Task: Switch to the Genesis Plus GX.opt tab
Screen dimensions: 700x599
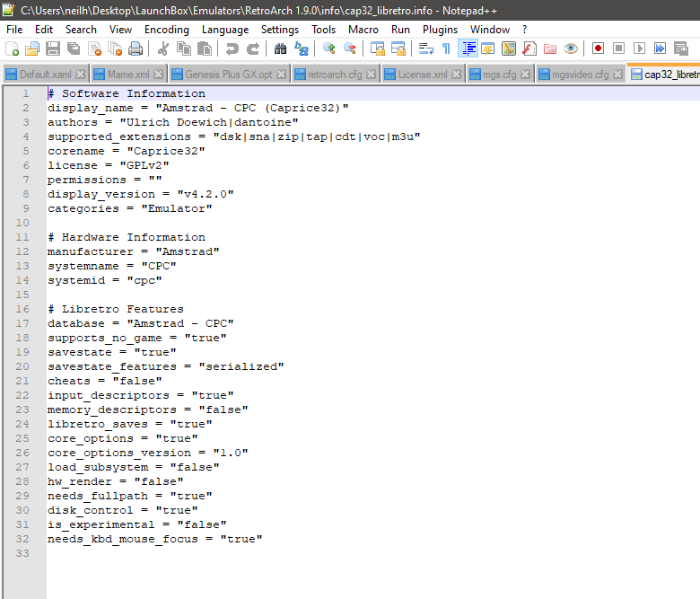Action: [229, 75]
